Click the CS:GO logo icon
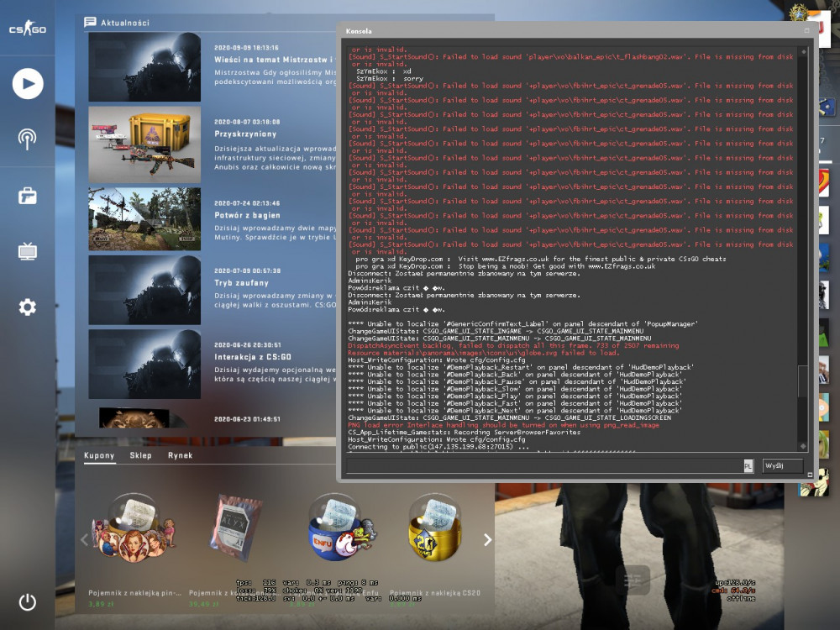Screen dimensions: 840x630 [x=28, y=28]
